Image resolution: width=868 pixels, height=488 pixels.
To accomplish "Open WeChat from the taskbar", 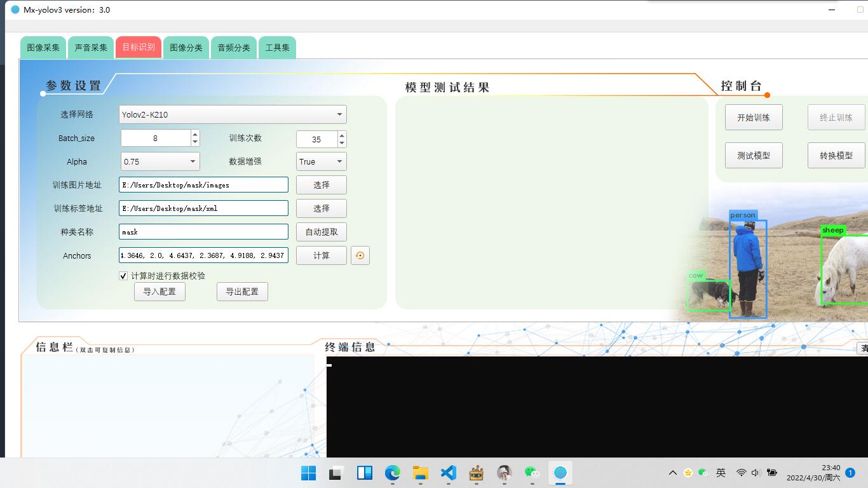I will 532,473.
